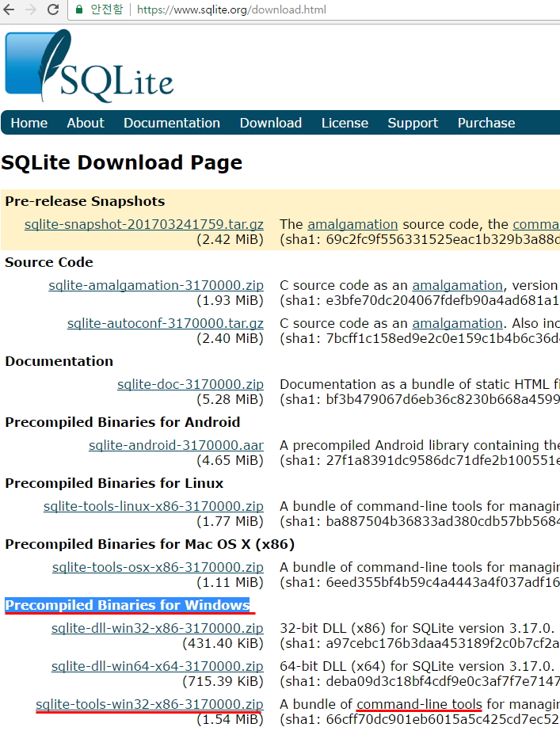Click the SQLite feather logo
This screenshot has height=731, width=560.
(x=89, y=66)
